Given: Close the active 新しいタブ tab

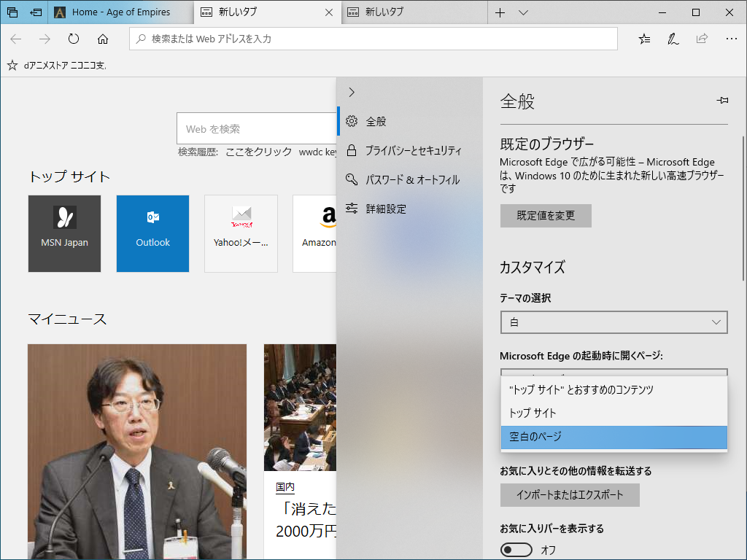Looking at the screenshot, I should click(329, 13).
